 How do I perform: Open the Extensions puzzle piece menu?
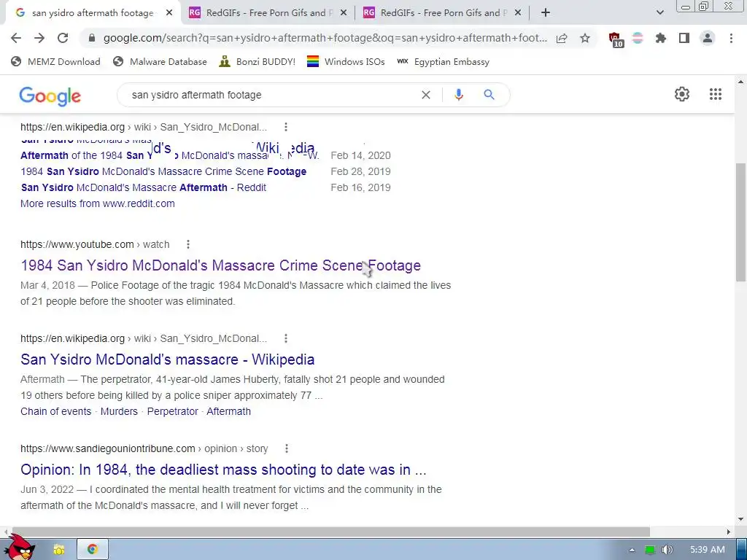click(661, 38)
